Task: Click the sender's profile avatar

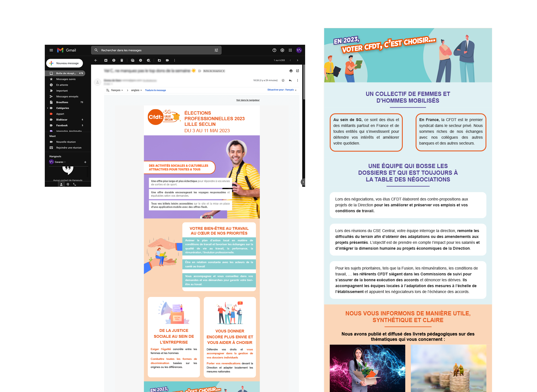Action: [97, 82]
